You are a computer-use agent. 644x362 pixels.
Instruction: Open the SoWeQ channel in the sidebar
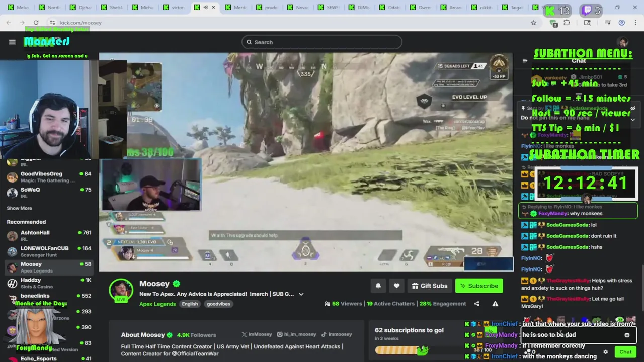49,193
